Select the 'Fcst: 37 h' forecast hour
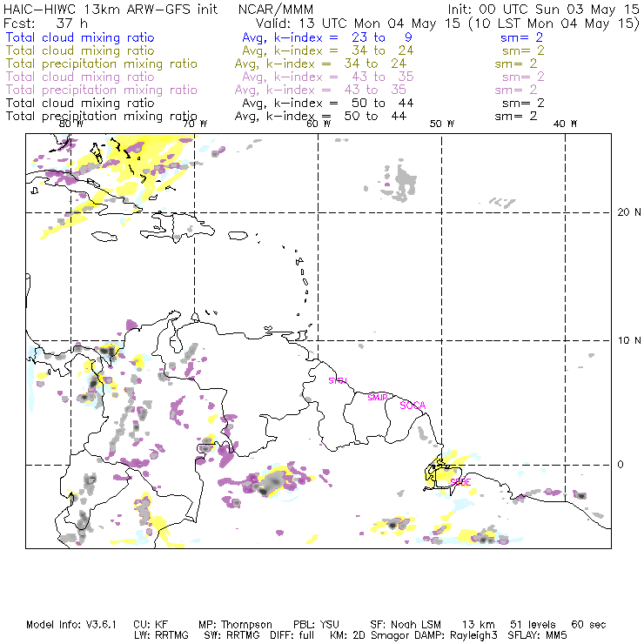Screen dimensions: 644x644 click(45, 23)
